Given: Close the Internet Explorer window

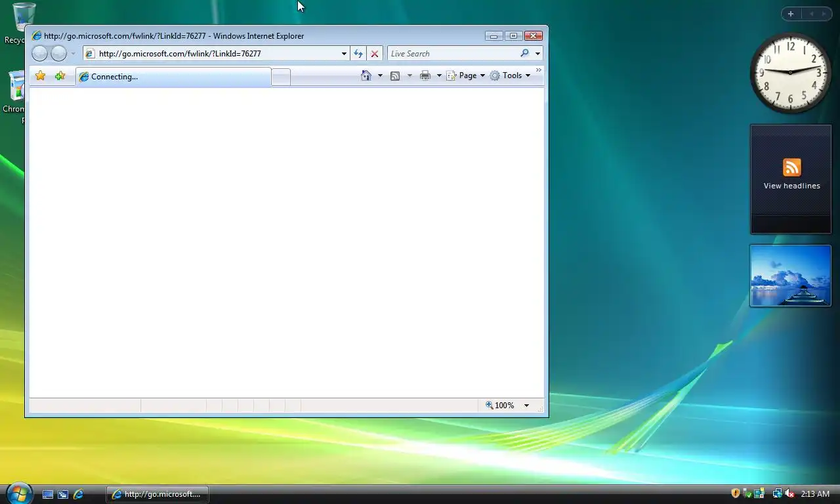Looking at the screenshot, I should tap(534, 36).
